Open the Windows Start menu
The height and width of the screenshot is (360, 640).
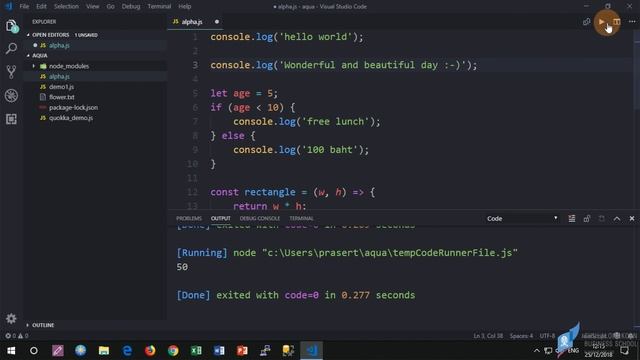pyautogui.click(x=11, y=351)
